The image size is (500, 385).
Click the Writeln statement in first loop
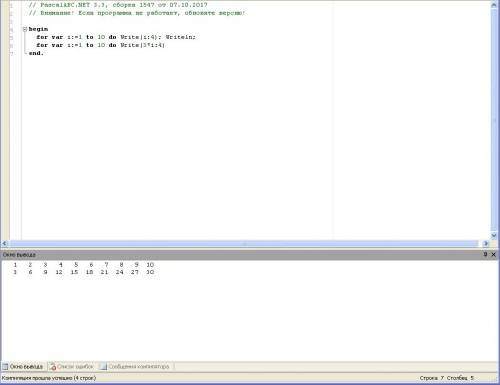[181, 37]
